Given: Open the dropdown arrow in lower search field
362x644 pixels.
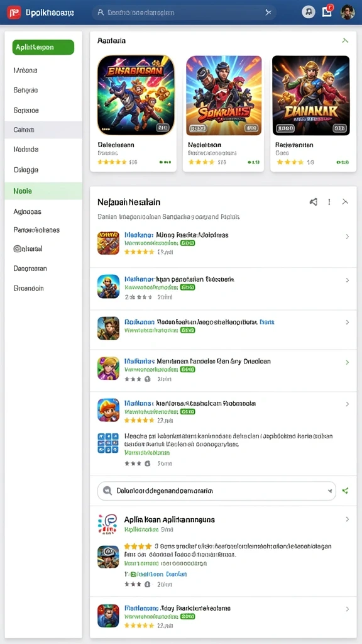Looking at the screenshot, I should pos(329,491).
